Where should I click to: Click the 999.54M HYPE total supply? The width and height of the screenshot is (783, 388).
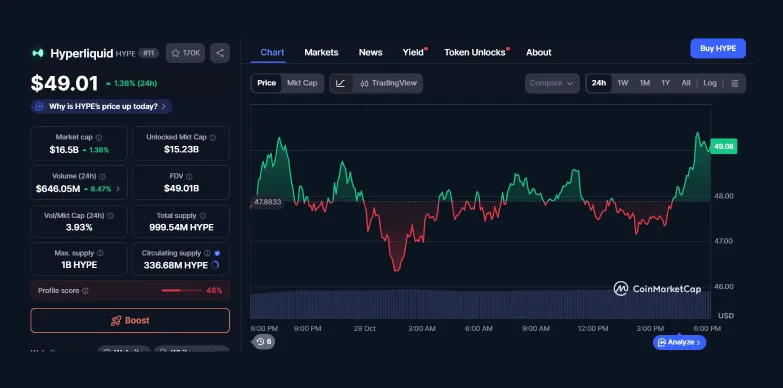(x=181, y=228)
